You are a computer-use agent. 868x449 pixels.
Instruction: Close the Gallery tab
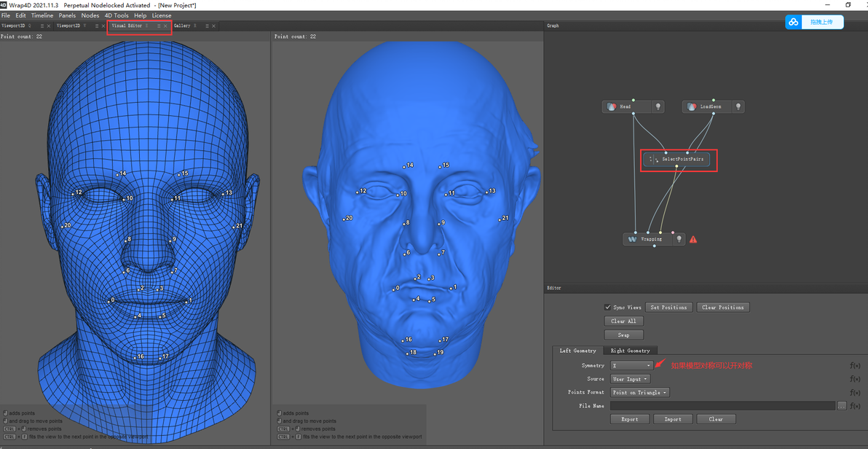(x=213, y=26)
